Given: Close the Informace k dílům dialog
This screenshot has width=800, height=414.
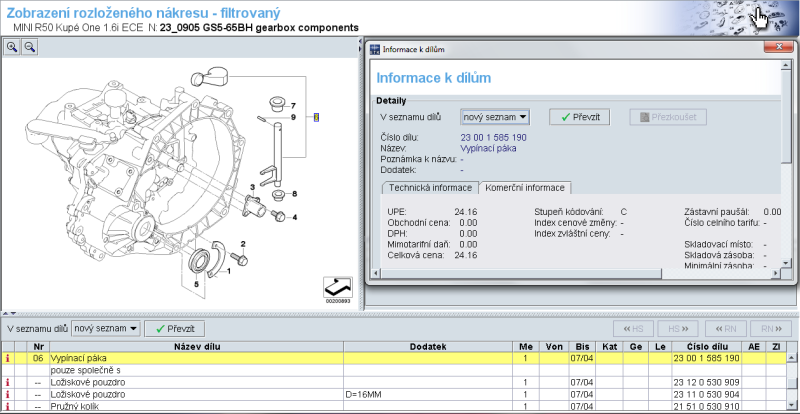Looking at the screenshot, I should tap(781, 48).
